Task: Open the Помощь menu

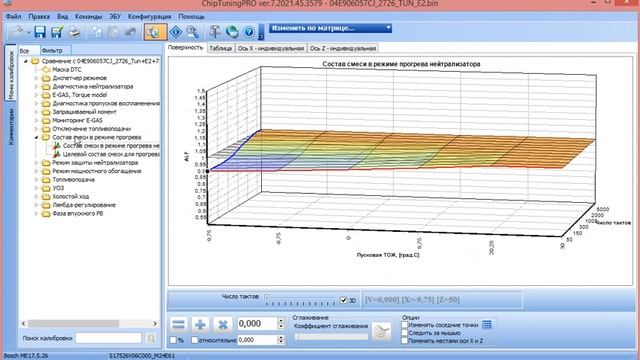Action: click(191, 17)
